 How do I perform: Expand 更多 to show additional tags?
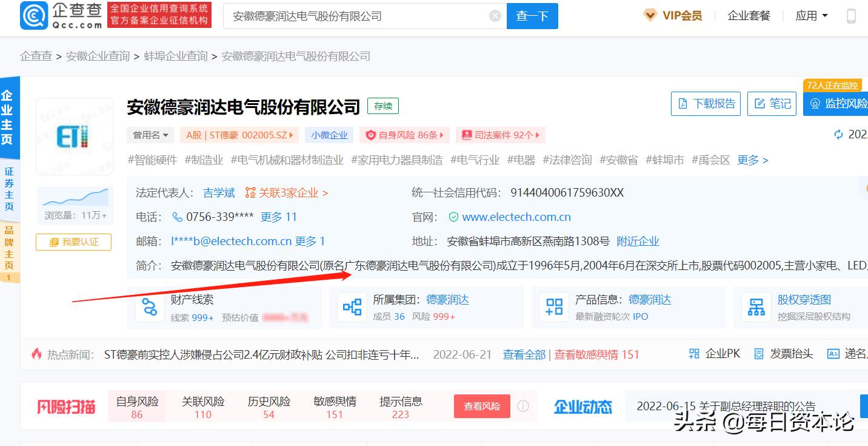point(752,160)
